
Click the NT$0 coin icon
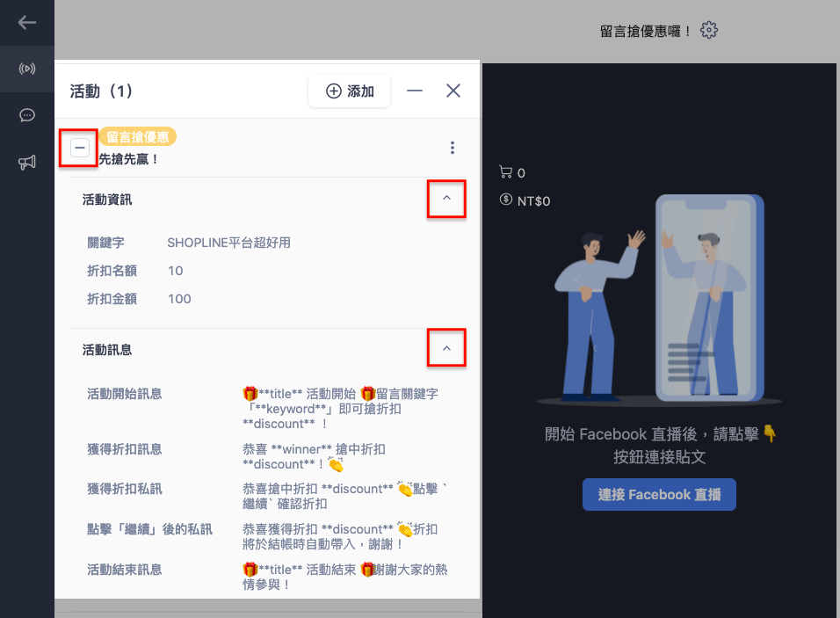[506, 200]
